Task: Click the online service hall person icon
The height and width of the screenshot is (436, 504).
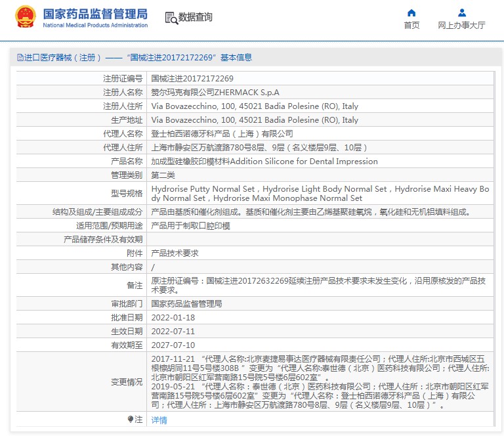Action: (x=461, y=12)
